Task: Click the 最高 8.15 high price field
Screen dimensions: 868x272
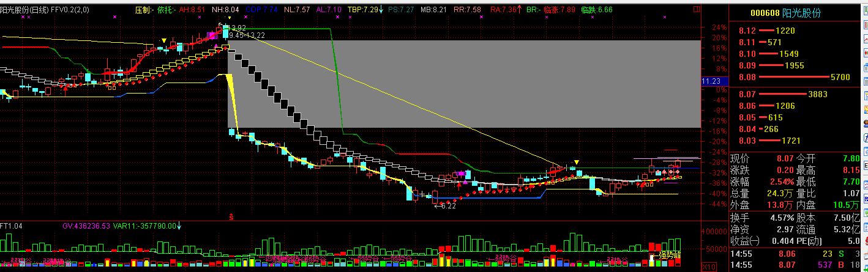Action: tap(828, 170)
